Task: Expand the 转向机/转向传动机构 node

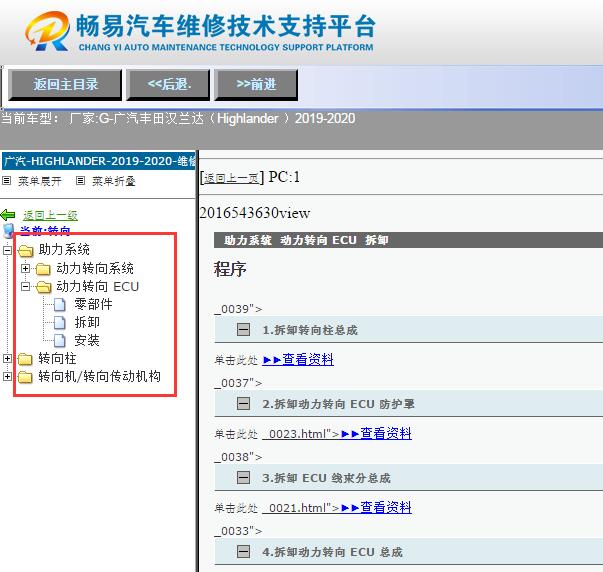Action: [7, 376]
